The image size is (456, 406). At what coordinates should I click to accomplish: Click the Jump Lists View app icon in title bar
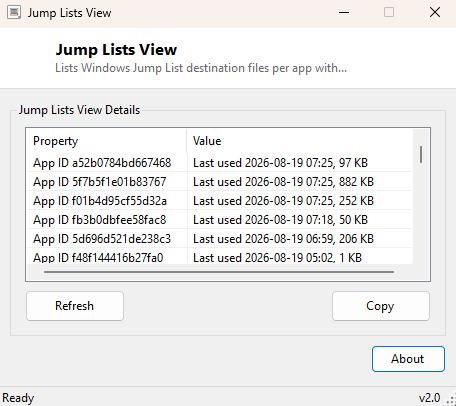[x=14, y=13]
